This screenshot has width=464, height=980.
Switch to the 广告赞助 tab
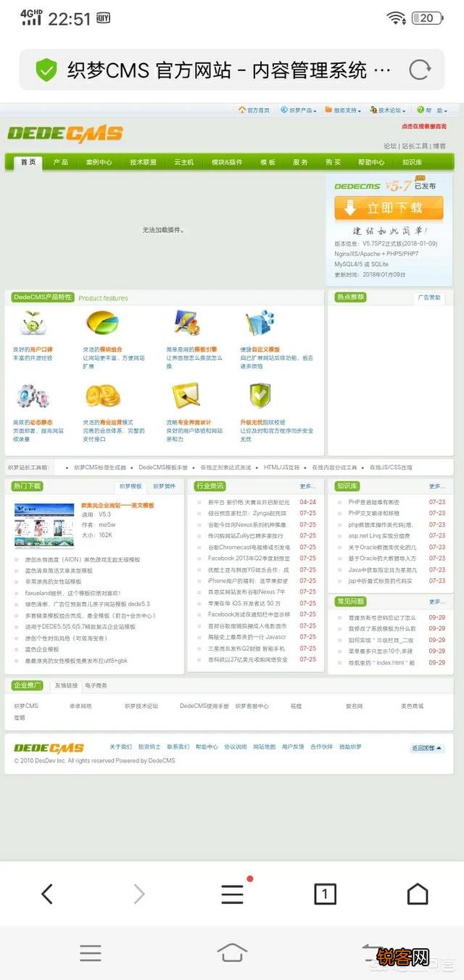click(429, 297)
